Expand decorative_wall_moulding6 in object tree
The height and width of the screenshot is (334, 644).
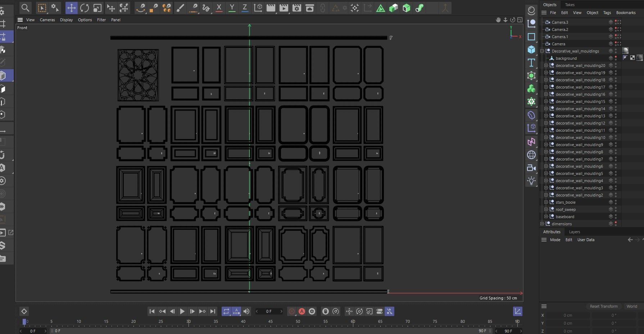[546, 166]
